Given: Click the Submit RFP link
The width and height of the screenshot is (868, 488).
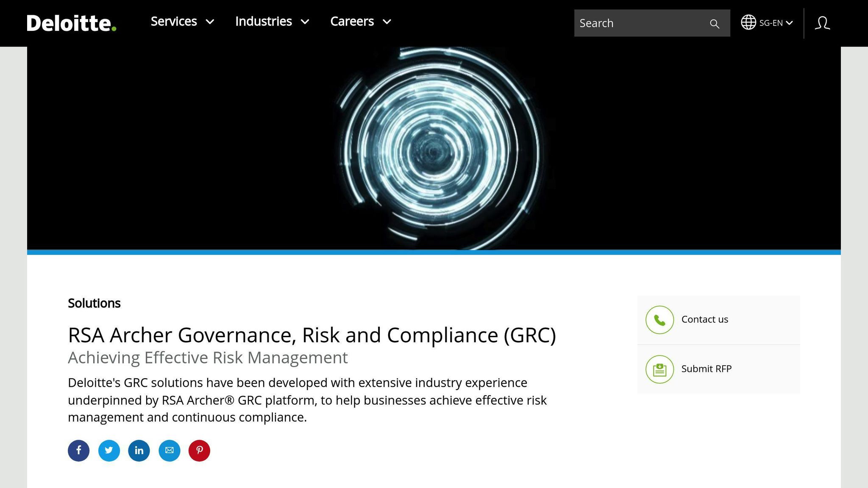Looking at the screenshot, I should [x=706, y=369].
